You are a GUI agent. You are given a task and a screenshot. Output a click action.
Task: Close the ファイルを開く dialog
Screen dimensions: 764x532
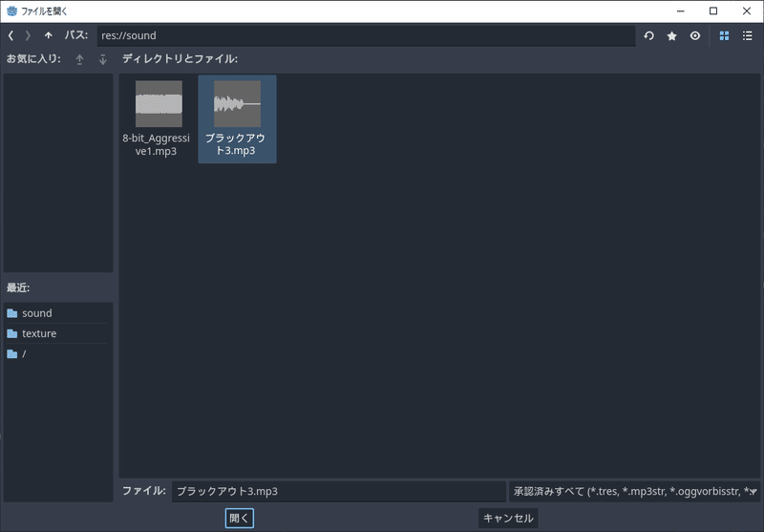coord(747,11)
